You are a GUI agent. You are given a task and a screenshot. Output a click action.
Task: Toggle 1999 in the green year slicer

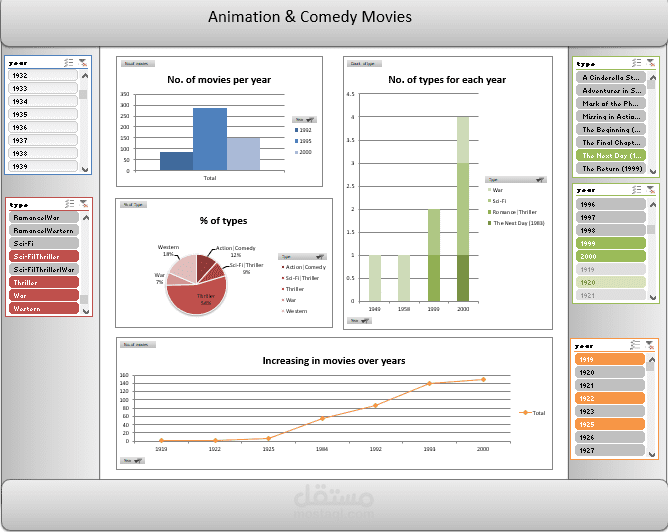611,243
